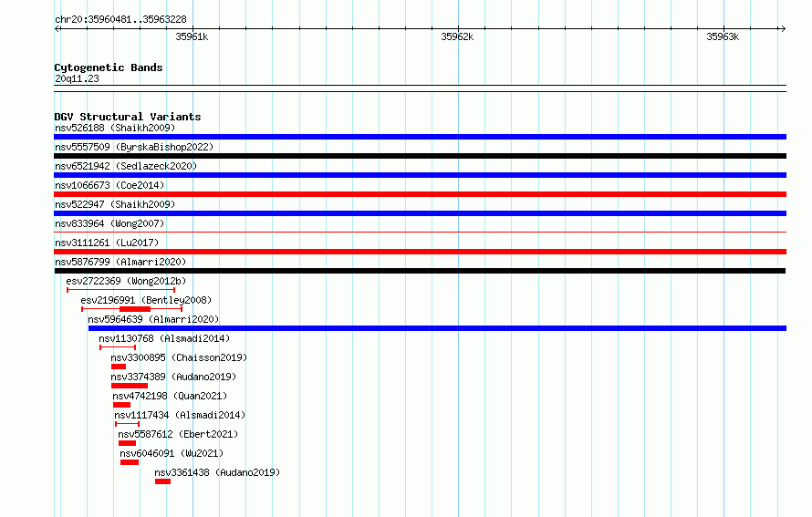Viewport: 812px width, 517px height.
Task: Open the nsv3361438 (Audano2019) label
Action: click(217, 472)
